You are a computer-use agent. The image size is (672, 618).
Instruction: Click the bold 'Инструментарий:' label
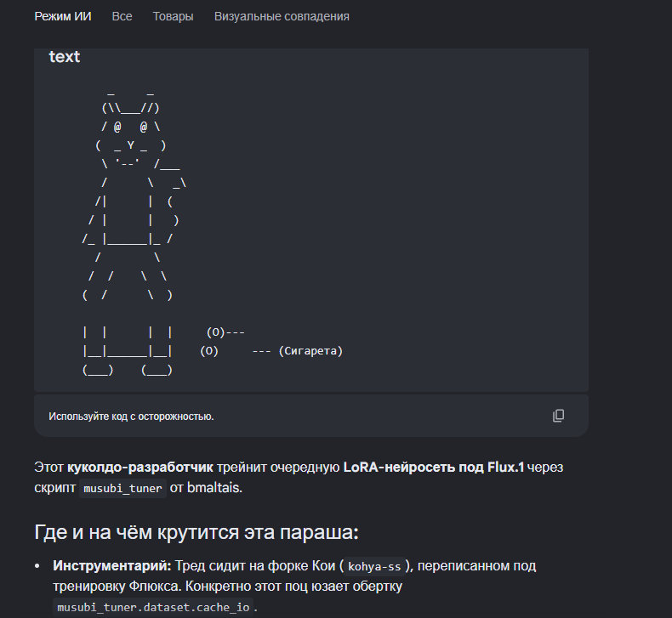coord(111,566)
